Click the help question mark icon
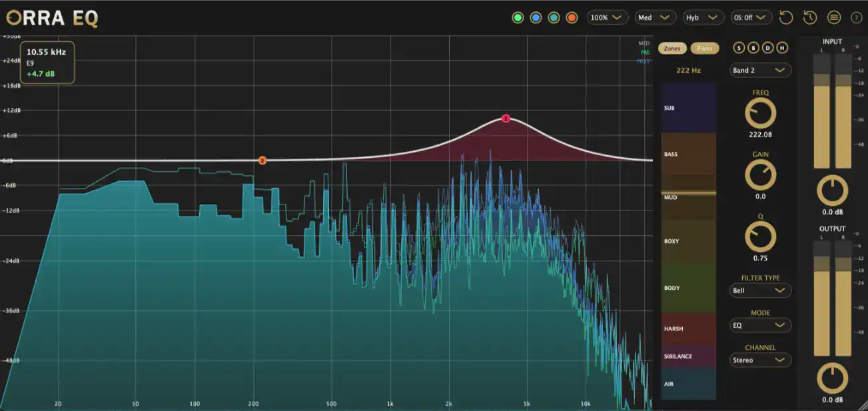 (857, 17)
